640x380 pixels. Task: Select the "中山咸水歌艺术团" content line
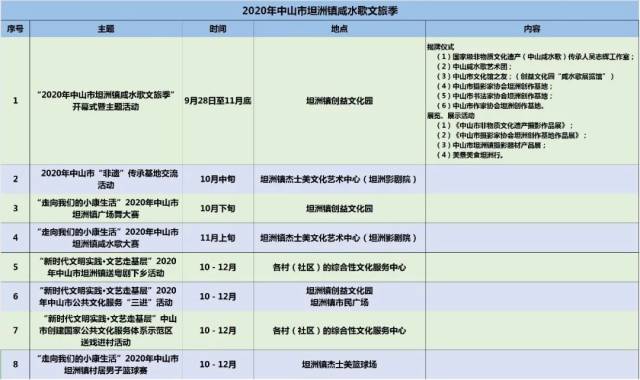pyautogui.click(x=474, y=67)
